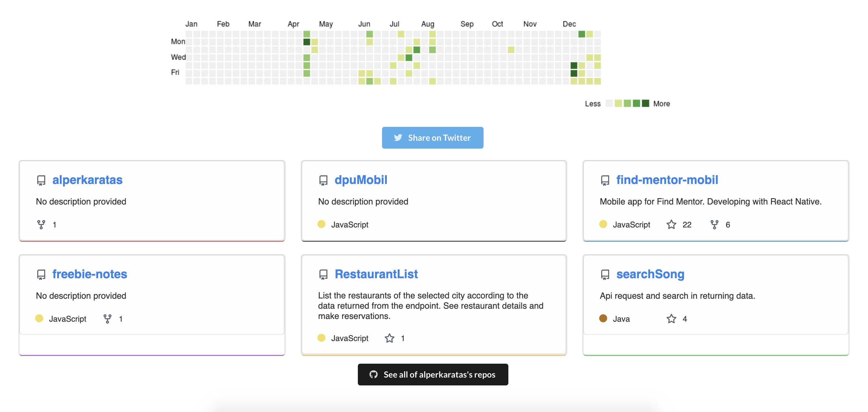Image resolution: width=868 pixels, height=412 pixels.
Task: Open the dpuMobil repository link
Action: [x=360, y=179]
